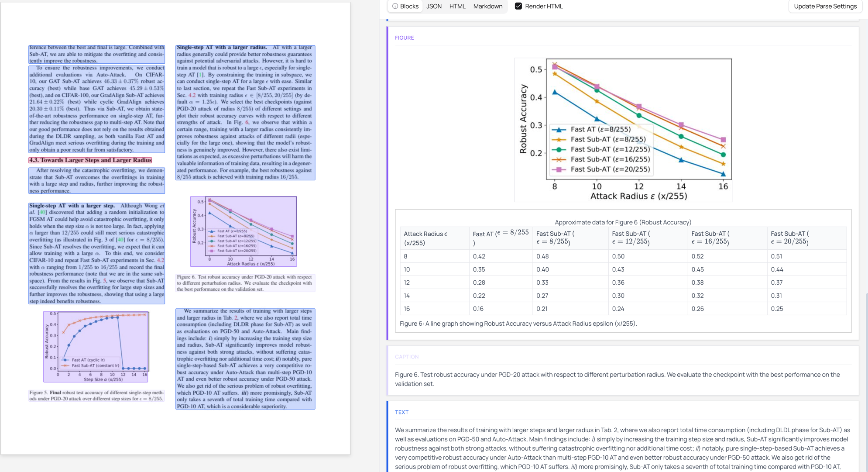Click table cell value 0.44
868x472 pixels.
click(777, 269)
